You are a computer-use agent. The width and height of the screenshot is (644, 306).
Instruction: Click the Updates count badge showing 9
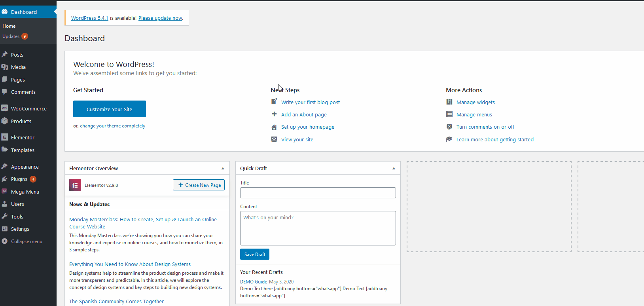tap(25, 36)
